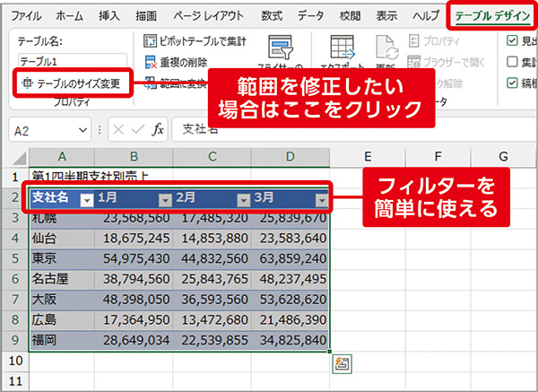Switch to the 校閲 tab
538x392 pixels.
tap(350, 16)
